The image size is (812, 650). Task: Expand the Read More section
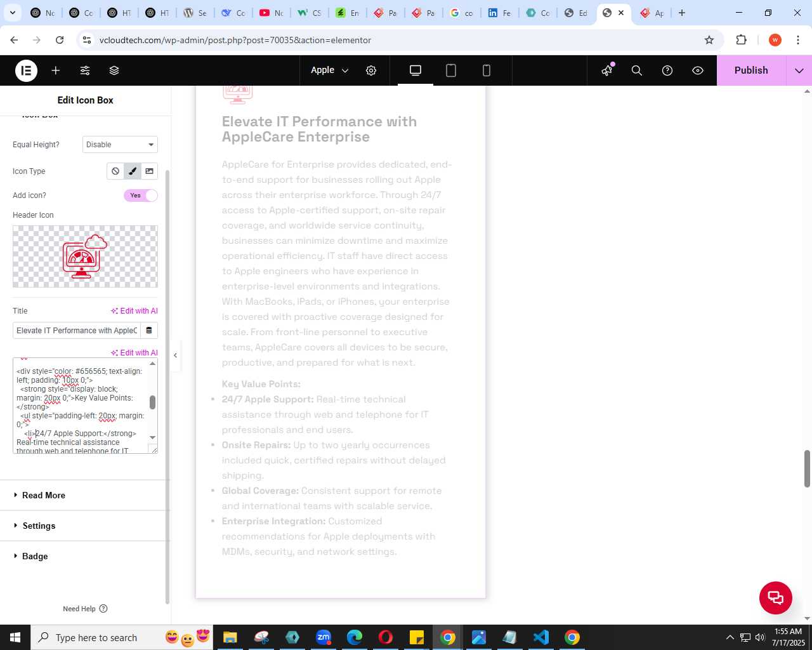pos(85,495)
